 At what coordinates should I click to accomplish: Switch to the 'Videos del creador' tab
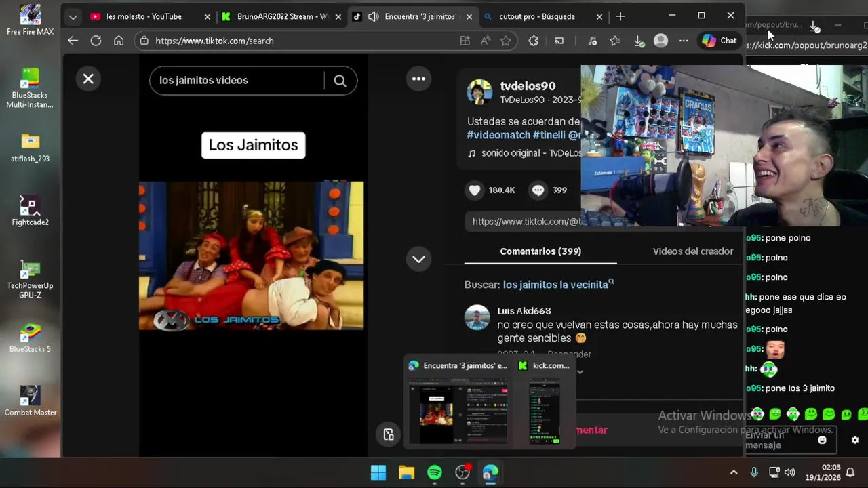point(693,251)
